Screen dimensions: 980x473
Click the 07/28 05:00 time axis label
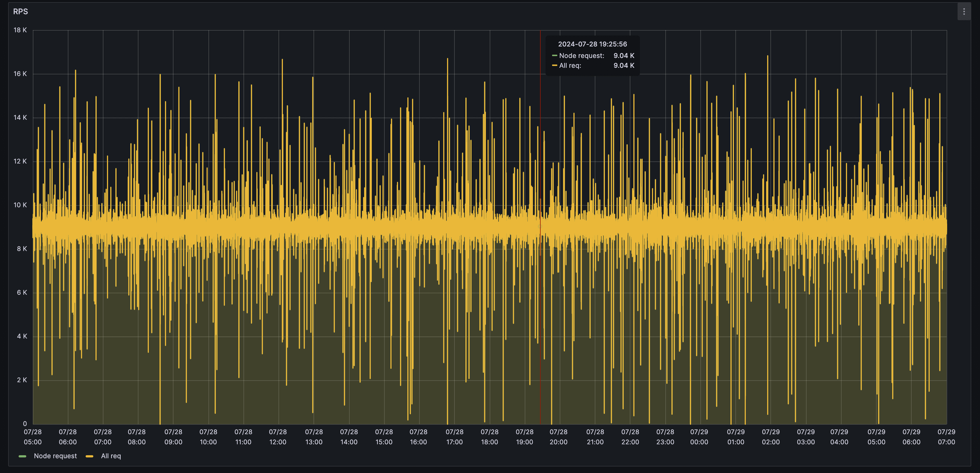pos(33,437)
